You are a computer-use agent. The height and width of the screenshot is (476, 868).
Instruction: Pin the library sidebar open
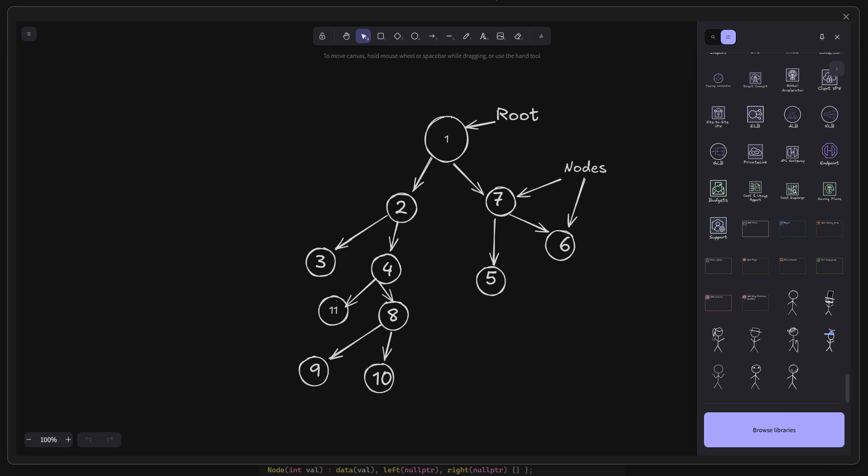pyautogui.click(x=822, y=37)
